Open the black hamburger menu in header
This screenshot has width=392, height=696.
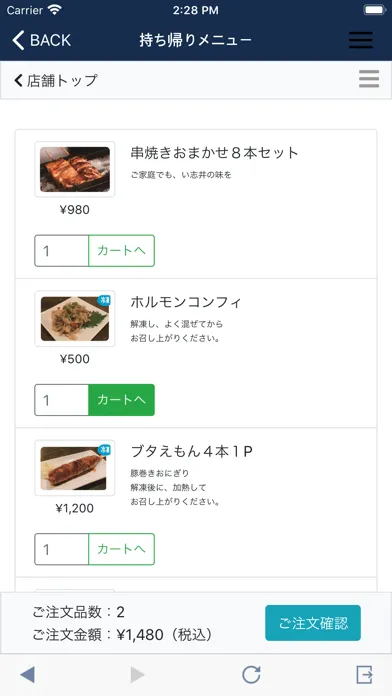(360, 40)
